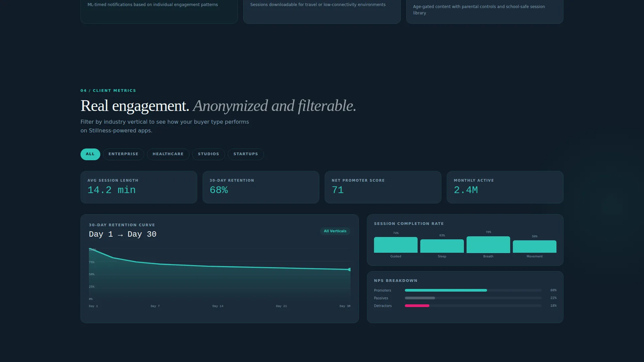Viewport: 644px width, 362px height.
Task: Click the 'Filter by industry vertical' description
Action: (x=165, y=126)
